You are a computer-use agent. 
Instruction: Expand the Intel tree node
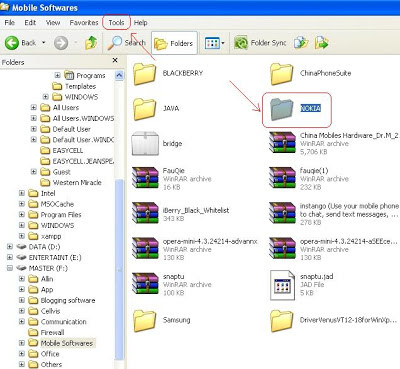click(x=22, y=193)
